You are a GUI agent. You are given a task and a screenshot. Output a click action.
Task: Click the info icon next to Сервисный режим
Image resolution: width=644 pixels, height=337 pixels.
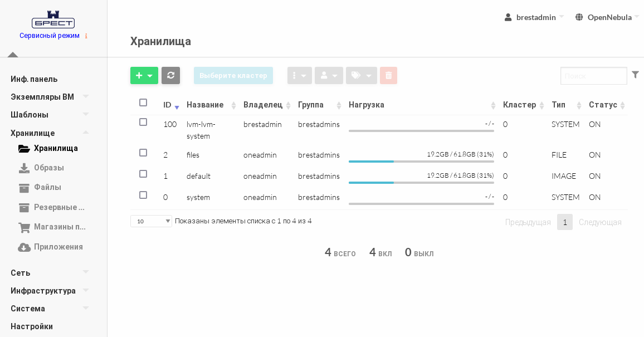pos(86,36)
